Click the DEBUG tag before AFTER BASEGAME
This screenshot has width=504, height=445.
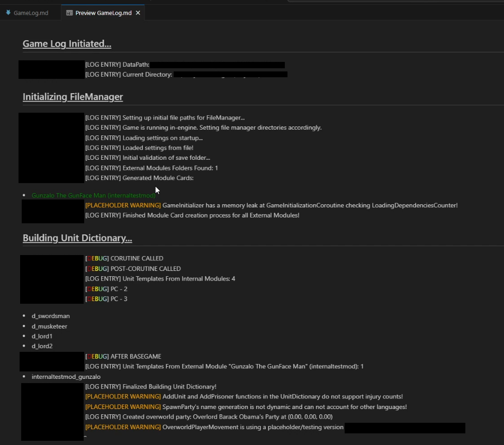click(x=97, y=357)
